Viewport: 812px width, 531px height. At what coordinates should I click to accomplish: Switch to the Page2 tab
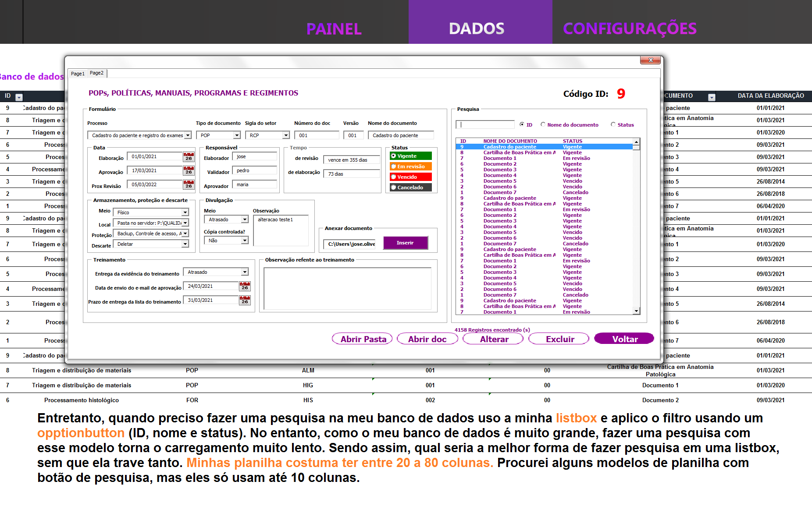point(97,73)
